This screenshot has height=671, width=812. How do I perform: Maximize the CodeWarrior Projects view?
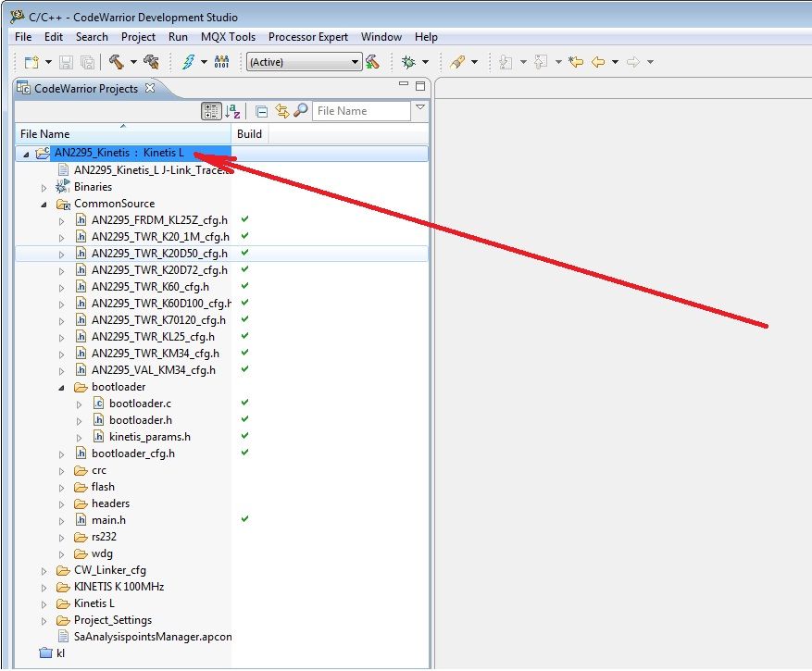[x=420, y=86]
